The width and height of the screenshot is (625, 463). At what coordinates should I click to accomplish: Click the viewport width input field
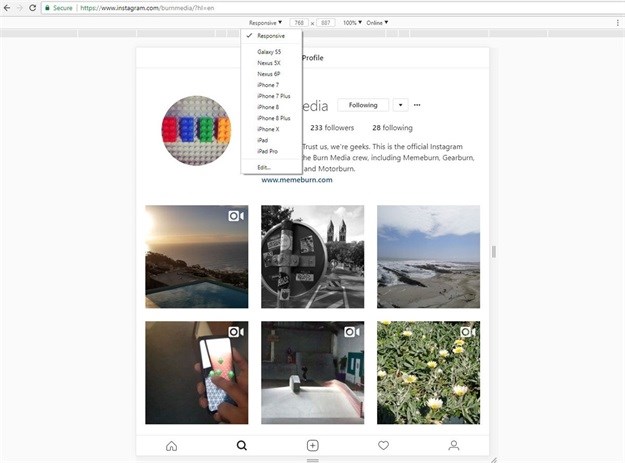tap(299, 22)
